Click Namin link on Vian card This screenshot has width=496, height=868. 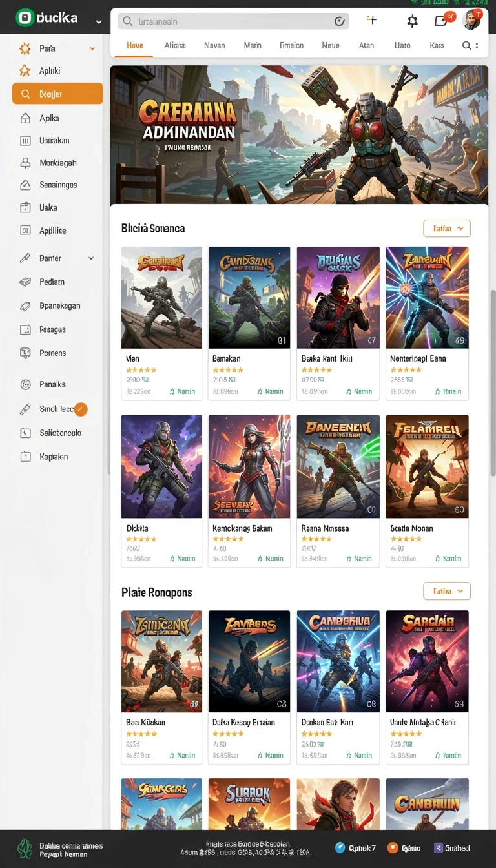(182, 391)
